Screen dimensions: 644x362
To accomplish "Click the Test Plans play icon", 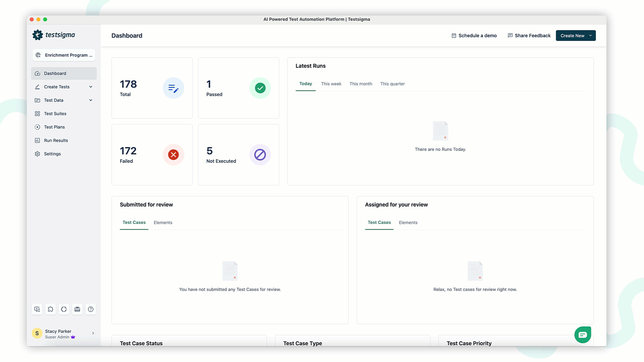I will tap(37, 127).
